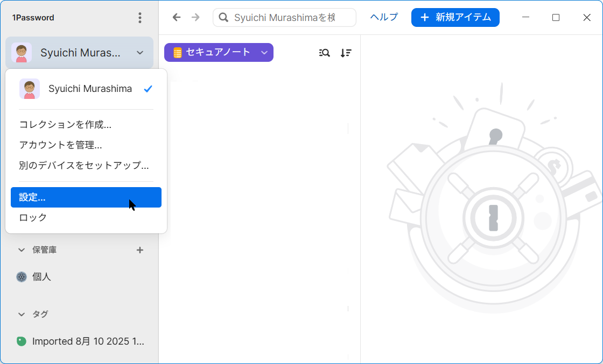Add a new vault with the plus icon
The height and width of the screenshot is (364, 603).
pyautogui.click(x=140, y=250)
